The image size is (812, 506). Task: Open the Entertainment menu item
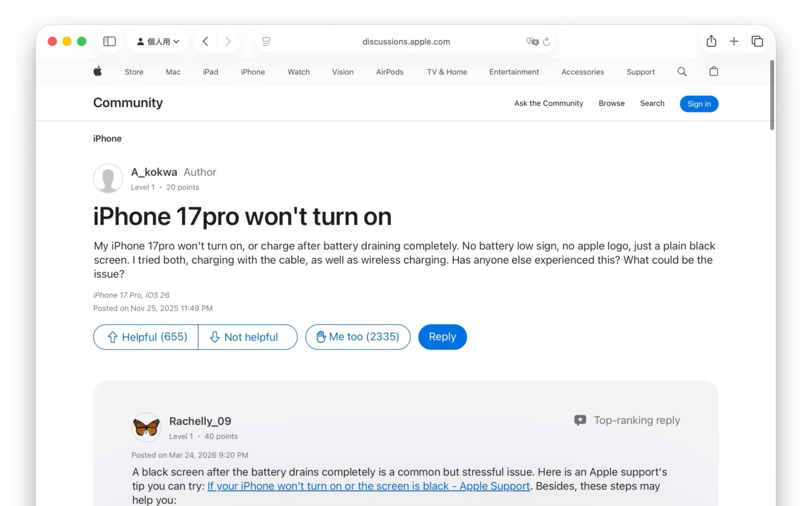[x=514, y=72]
